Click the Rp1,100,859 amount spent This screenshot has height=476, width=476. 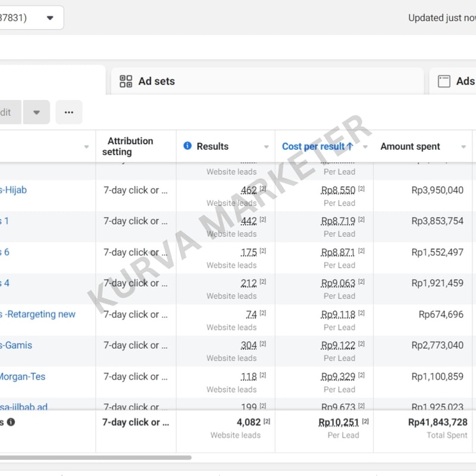(x=437, y=377)
